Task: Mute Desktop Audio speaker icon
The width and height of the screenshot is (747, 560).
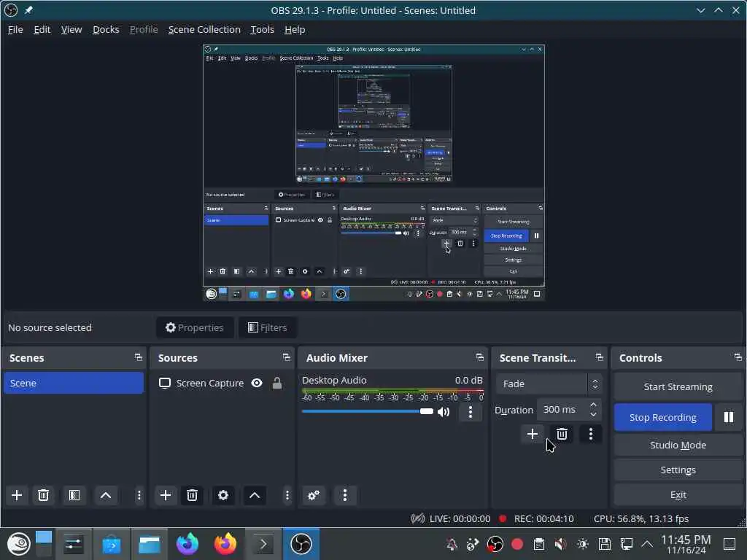Action: 444,412
